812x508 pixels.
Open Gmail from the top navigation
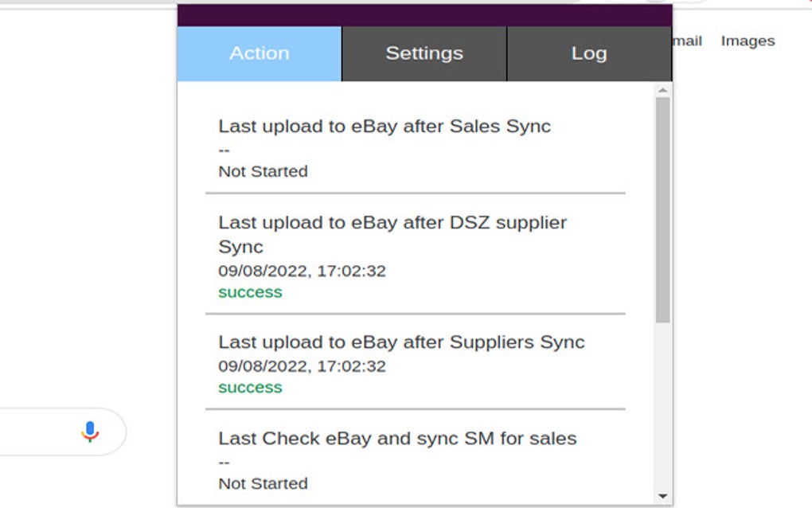click(x=687, y=41)
